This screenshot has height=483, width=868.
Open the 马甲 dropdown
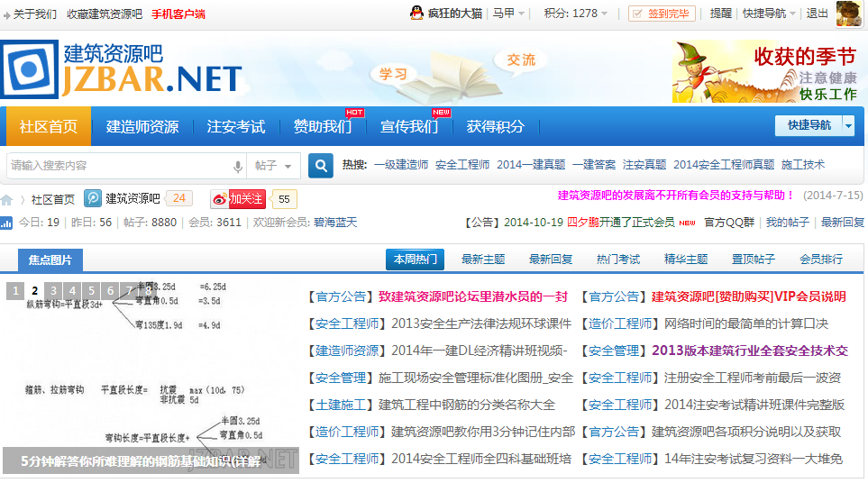click(508, 14)
